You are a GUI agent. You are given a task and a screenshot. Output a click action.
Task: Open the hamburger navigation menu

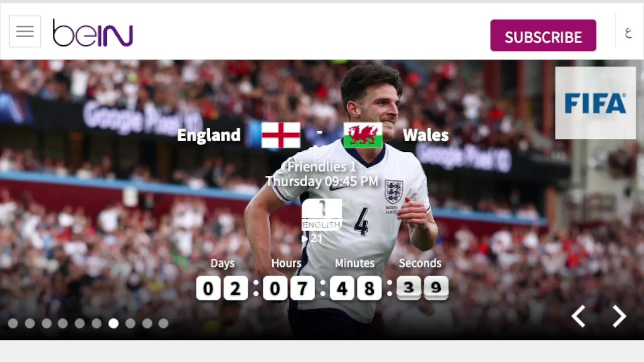(x=25, y=32)
